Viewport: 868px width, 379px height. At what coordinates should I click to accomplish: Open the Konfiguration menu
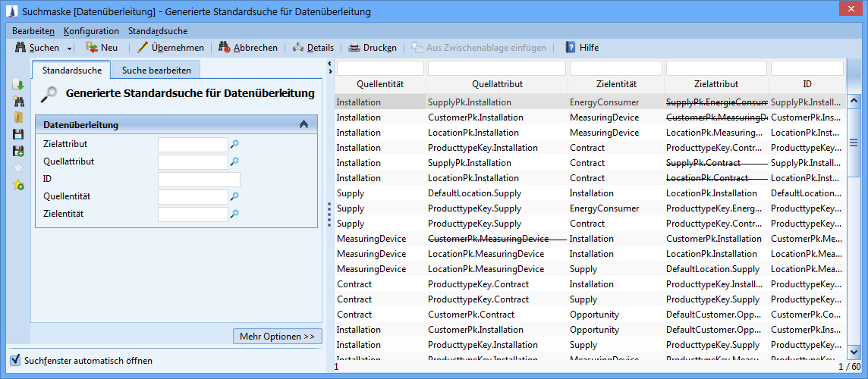[91, 31]
